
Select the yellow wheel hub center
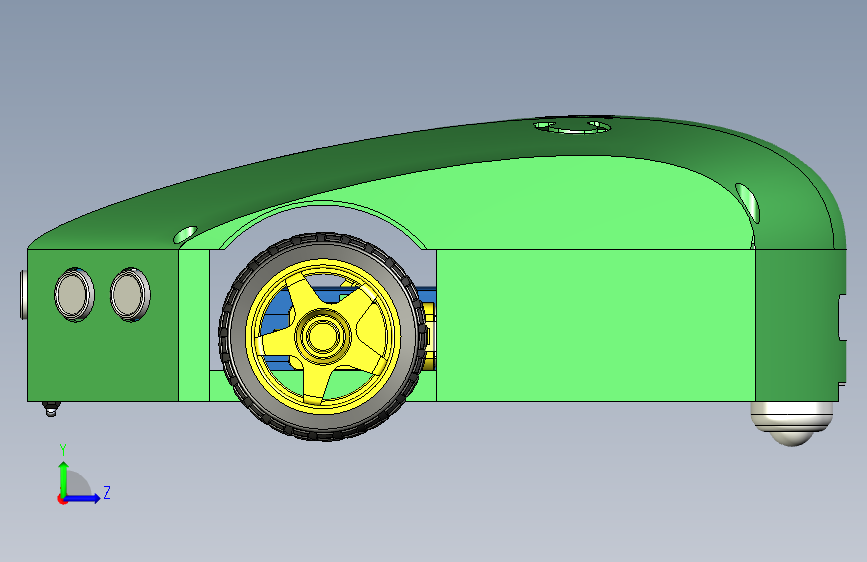coord(323,336)
